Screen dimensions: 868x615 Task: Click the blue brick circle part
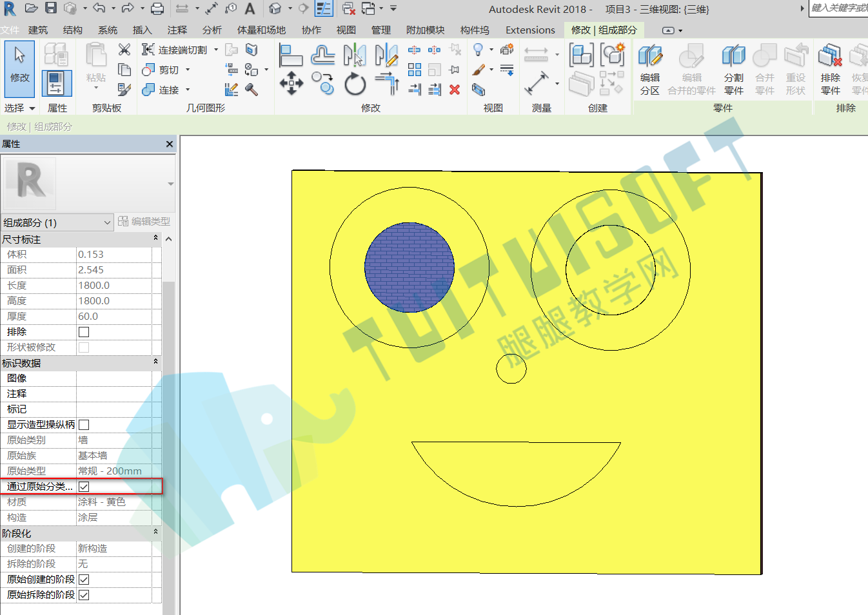409,268
